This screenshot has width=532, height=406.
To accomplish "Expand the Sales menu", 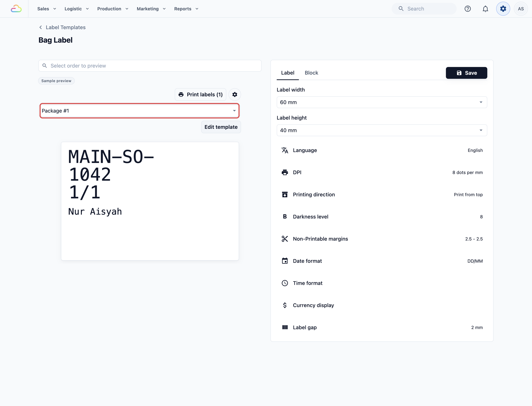I will click(x=47, y=9).
